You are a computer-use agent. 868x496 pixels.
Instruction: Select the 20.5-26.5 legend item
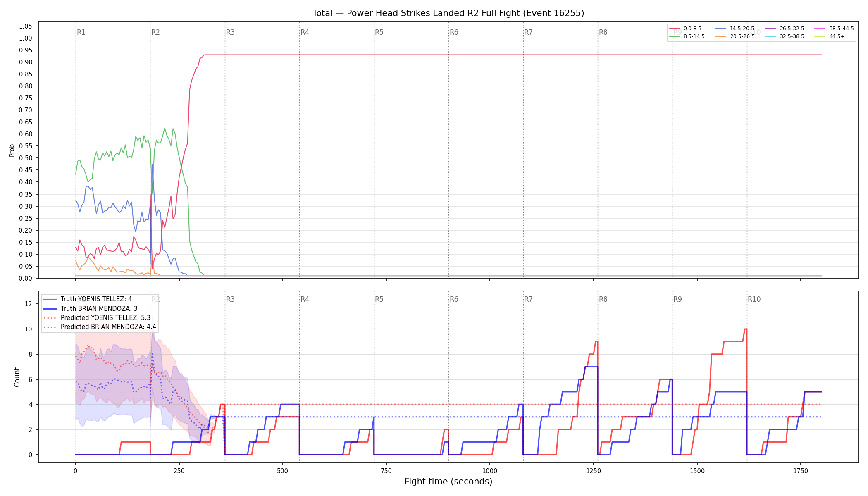click(734, 36)
